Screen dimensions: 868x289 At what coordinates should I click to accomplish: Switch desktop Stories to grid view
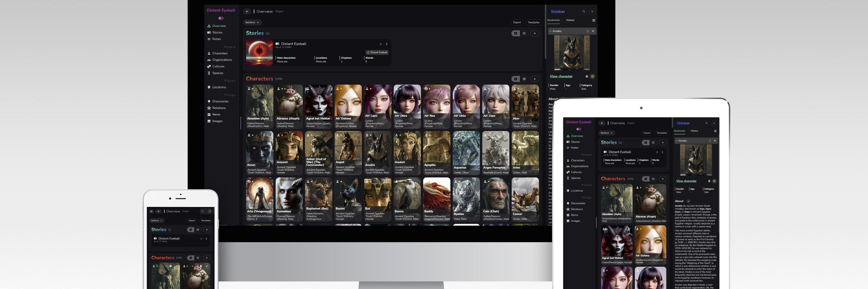516,33
